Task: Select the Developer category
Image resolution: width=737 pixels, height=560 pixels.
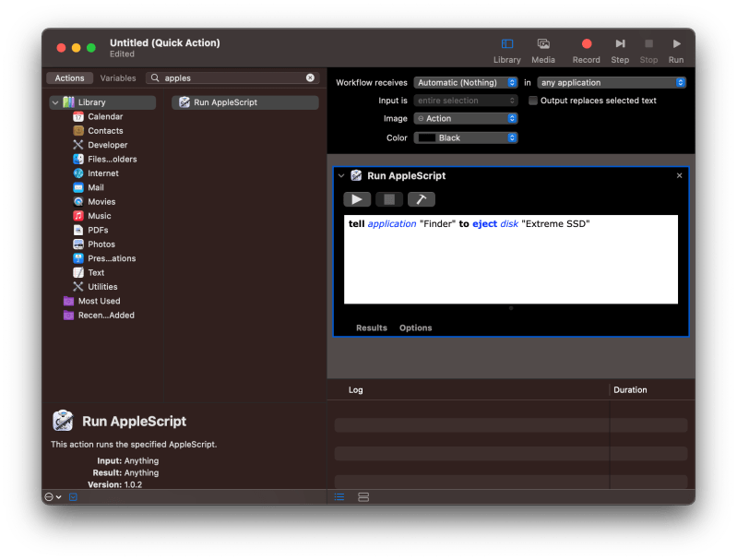Action: coord(107,145)
